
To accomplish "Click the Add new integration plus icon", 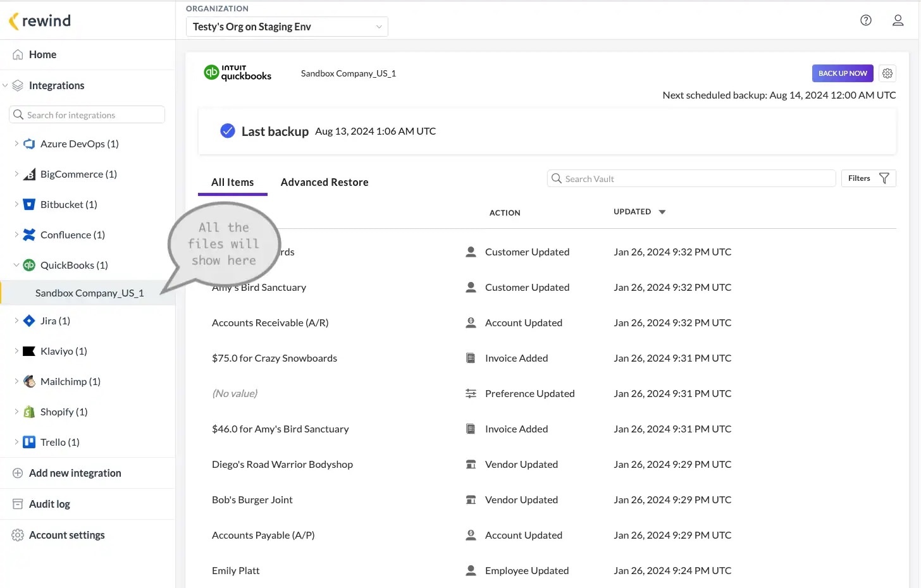I will pos(18,473).
